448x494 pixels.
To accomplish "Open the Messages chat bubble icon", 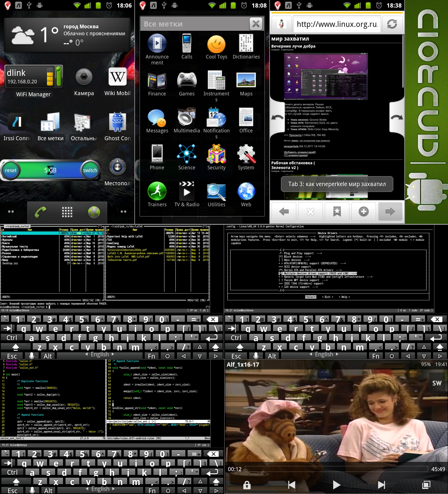I will pos(157,118).
